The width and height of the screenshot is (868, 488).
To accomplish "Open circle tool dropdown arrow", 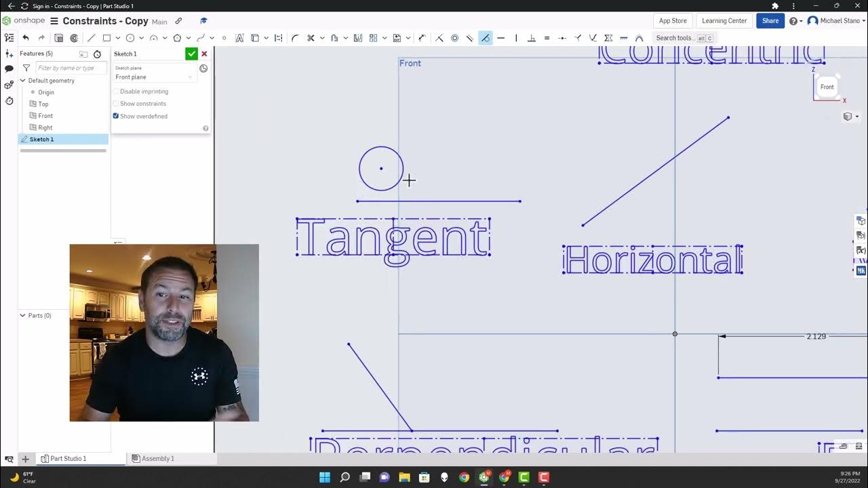I will pos(141,38).
